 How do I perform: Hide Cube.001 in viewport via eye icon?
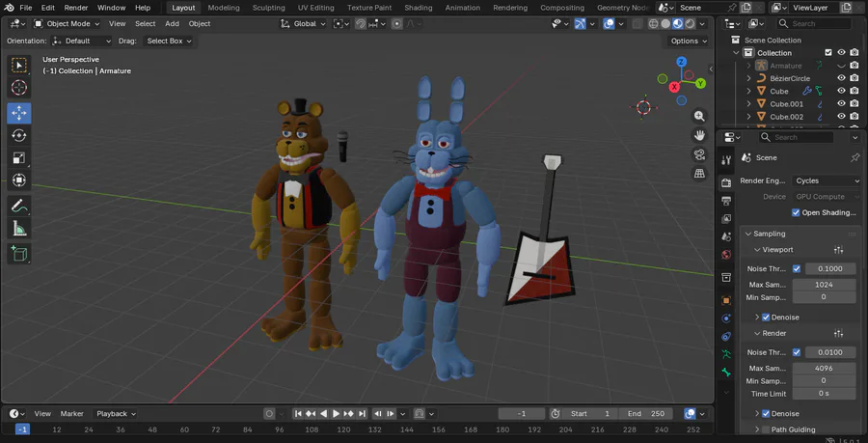[x=841, y=103]
